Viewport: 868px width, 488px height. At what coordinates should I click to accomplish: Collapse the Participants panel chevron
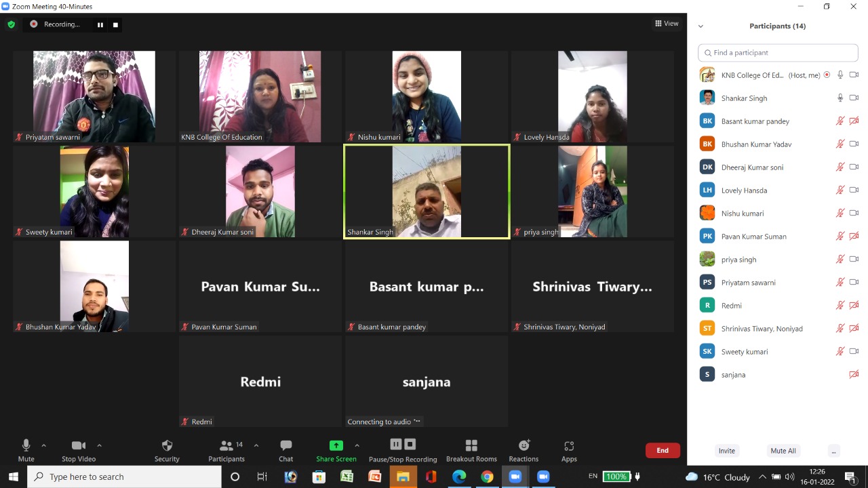pyautogui.click(x=701, y=26)
